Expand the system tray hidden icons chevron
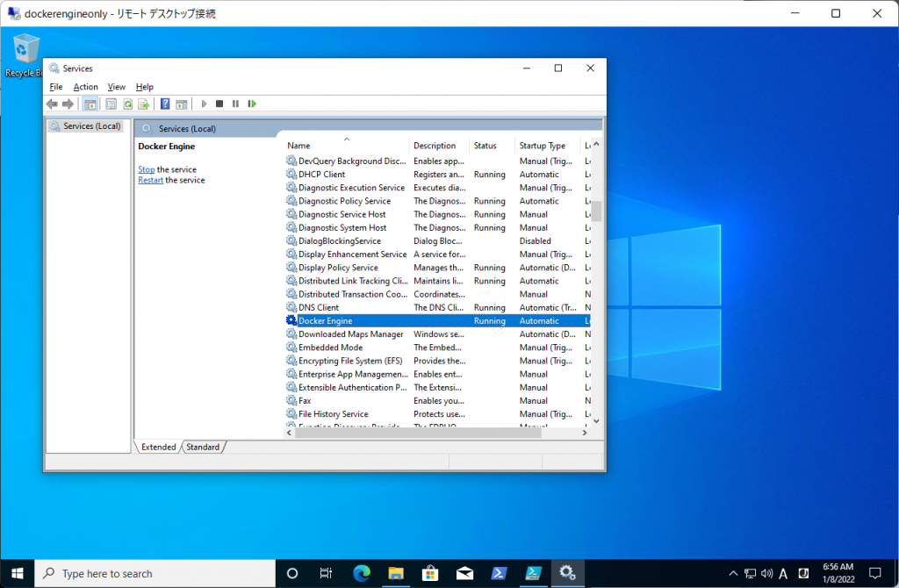 point(731,573)
